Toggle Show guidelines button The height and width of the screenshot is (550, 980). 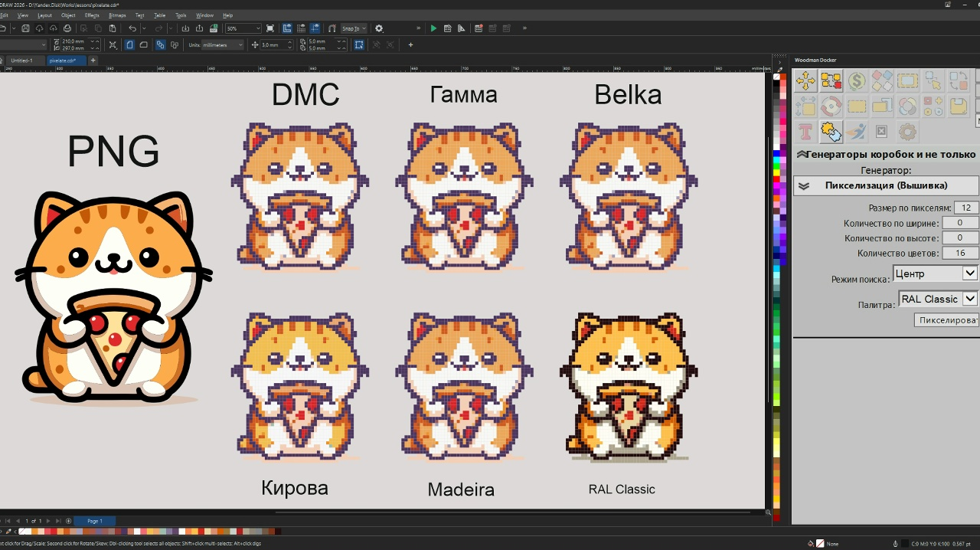click(x=315, y=28)
